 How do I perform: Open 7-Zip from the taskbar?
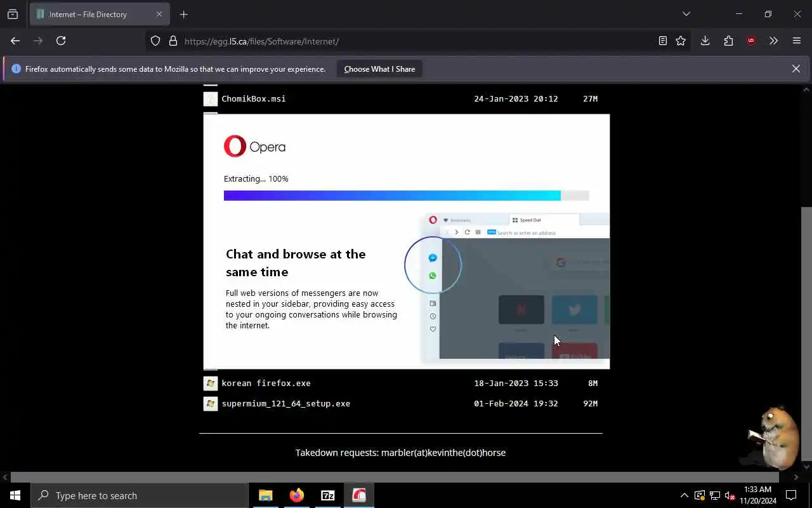pyautogui.click(x=328, y=495)
